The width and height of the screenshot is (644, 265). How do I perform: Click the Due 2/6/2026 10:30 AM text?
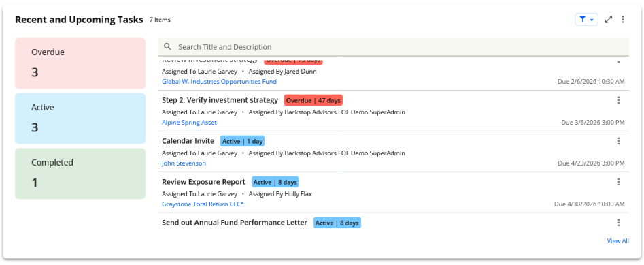pyautogui.click(x=591, y=82)
